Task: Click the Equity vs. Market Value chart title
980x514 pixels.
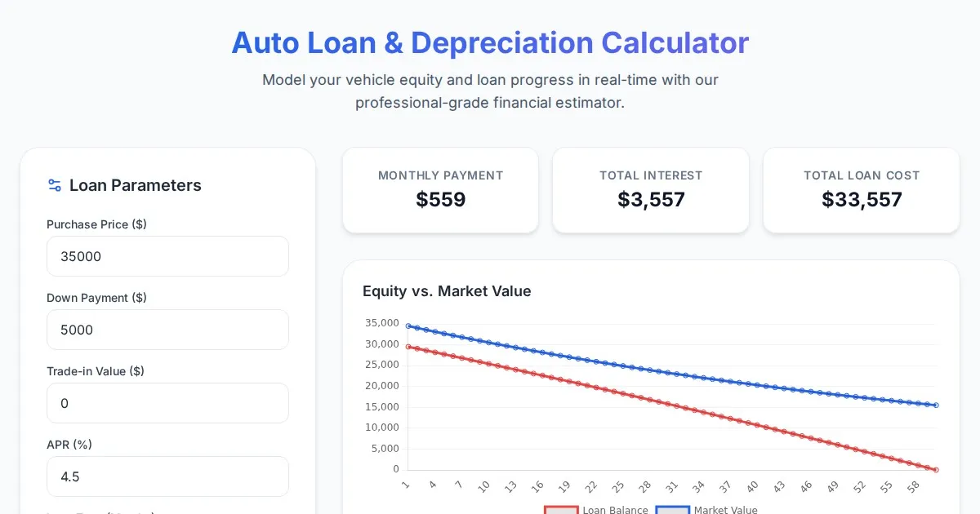Action: (447, 291)
